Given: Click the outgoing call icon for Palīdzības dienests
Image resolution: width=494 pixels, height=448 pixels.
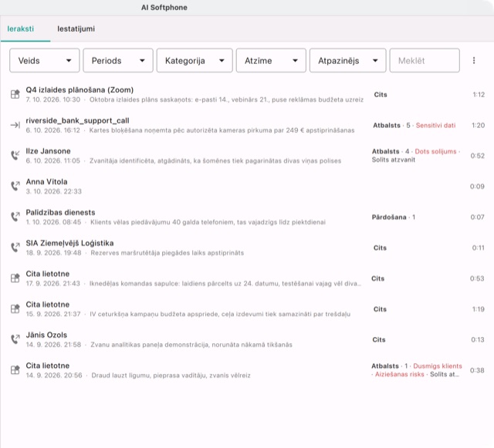Looking at the screenshot, I should (15, 217).
